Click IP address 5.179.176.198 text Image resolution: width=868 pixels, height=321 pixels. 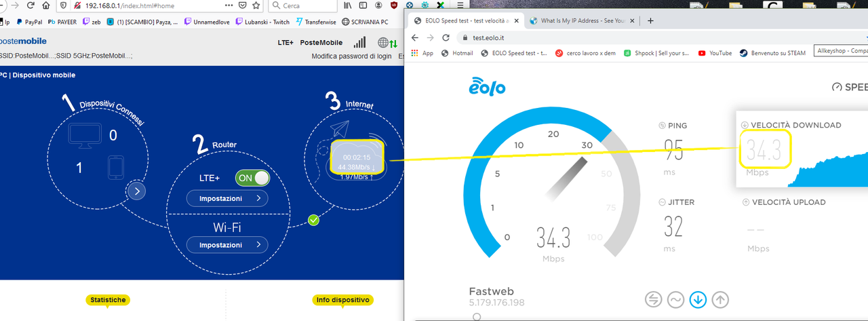click(x=496, y=303)
